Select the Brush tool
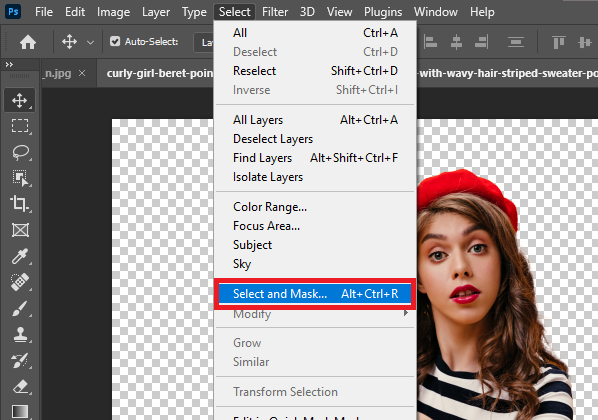The image size is (598, 420). [x=19, y=309]
